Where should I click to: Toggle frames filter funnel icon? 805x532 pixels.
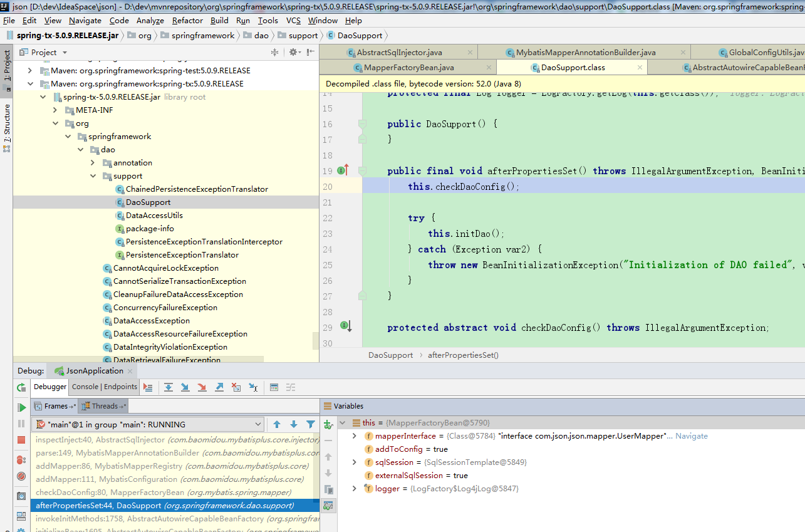point(311,424)
